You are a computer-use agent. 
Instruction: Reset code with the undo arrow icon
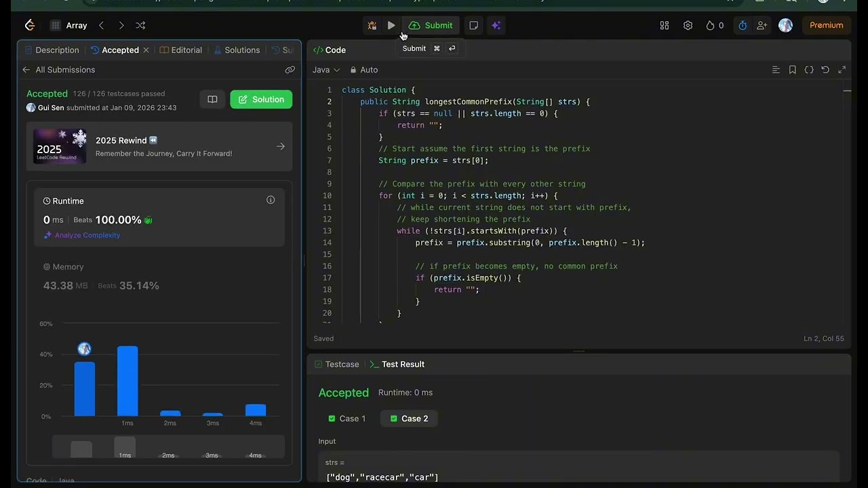[825, 70]
